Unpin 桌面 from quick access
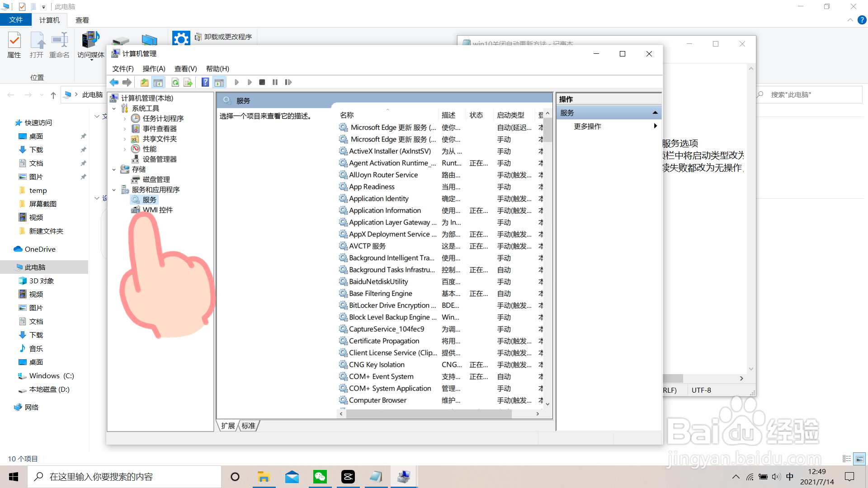 (x=83, y=136)
